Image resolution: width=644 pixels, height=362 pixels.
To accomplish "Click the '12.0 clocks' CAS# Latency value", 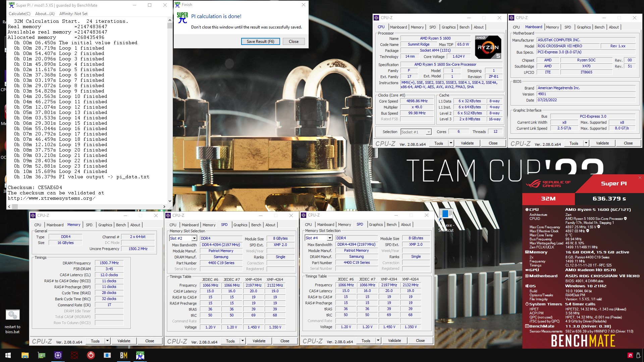I will (109, 275).
